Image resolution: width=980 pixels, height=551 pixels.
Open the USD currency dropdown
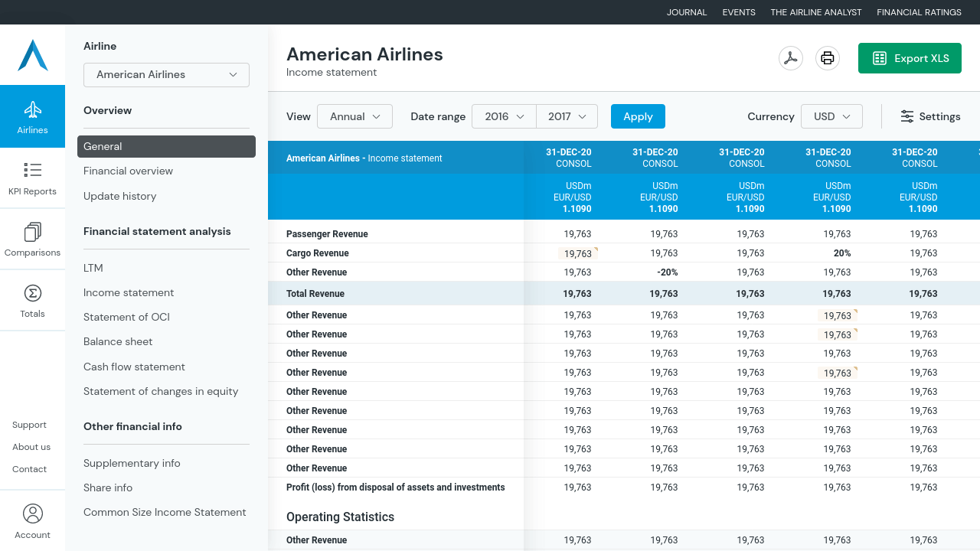[831, 116]
